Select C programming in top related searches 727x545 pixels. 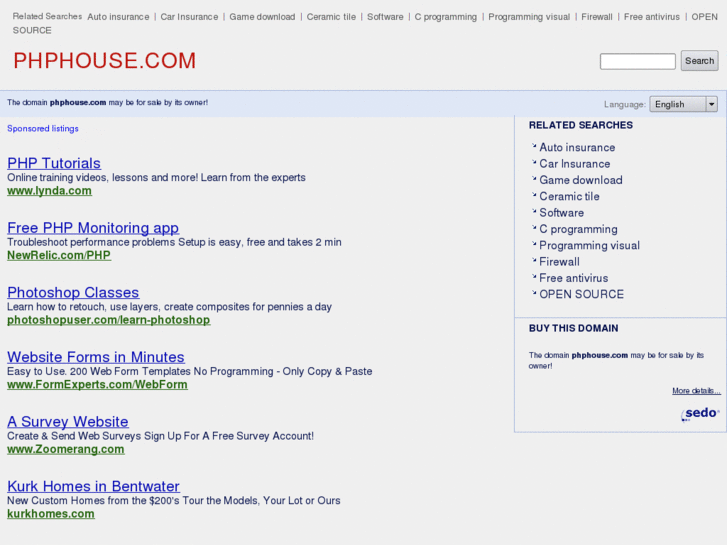click(x=446, y=17)
